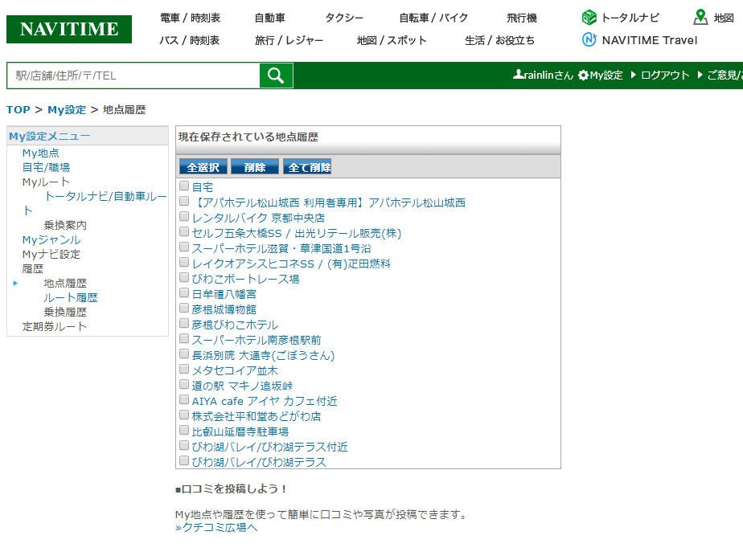Image resolution: width=743 pixels, height=560 pixels.
Task: Open 電車 / 時刻表 menu item
Action: [x=190, y=18]
